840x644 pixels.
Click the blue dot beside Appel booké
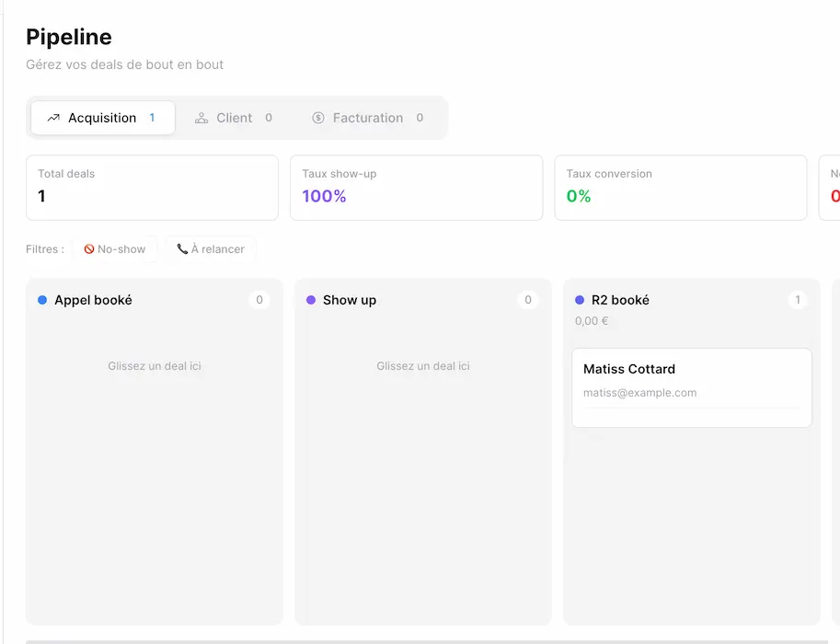point(42,300)
